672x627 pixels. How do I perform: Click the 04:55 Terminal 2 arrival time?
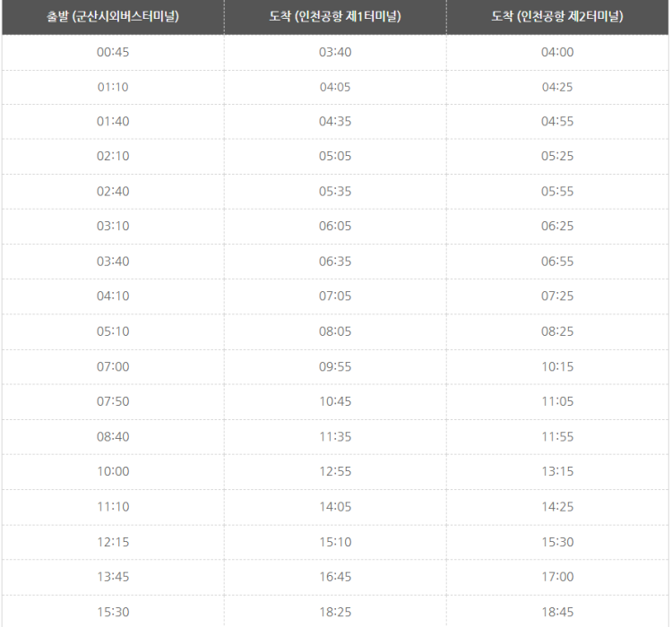[557, 121]
